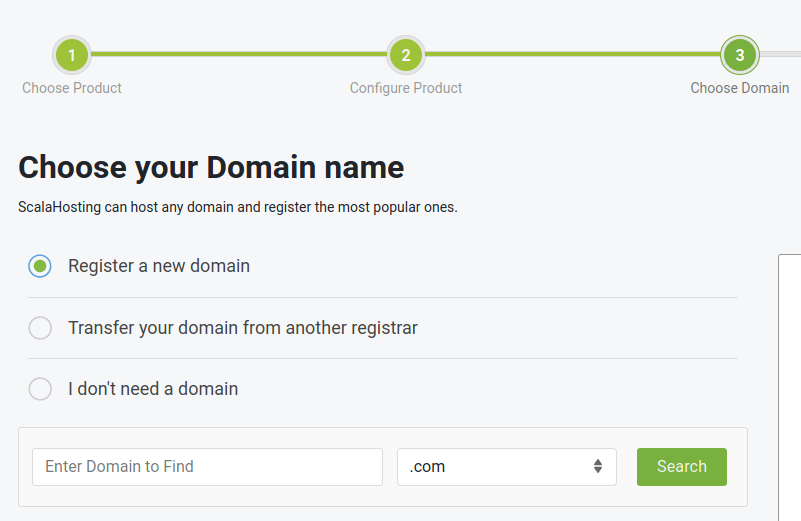Choose the Transfer your domain radio button
Screen dimensions: 801x521
(40, 328)
